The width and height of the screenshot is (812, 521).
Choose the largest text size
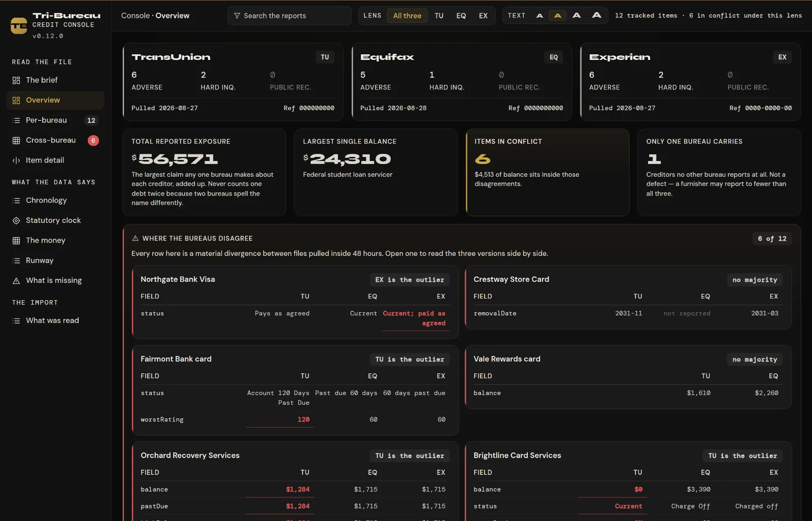(597, 16)
